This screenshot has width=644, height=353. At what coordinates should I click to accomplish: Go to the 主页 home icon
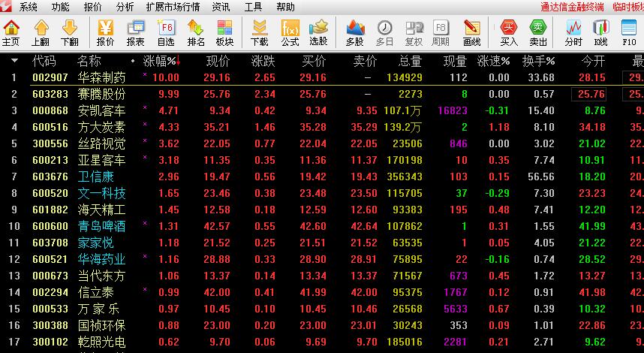click(11, 33)
